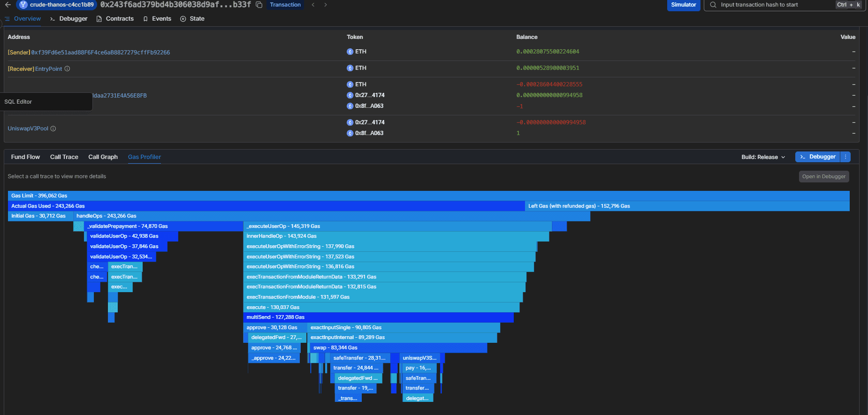Open the Call Graph tab
Screen dimensions: 868x415
tap(103, 157)
